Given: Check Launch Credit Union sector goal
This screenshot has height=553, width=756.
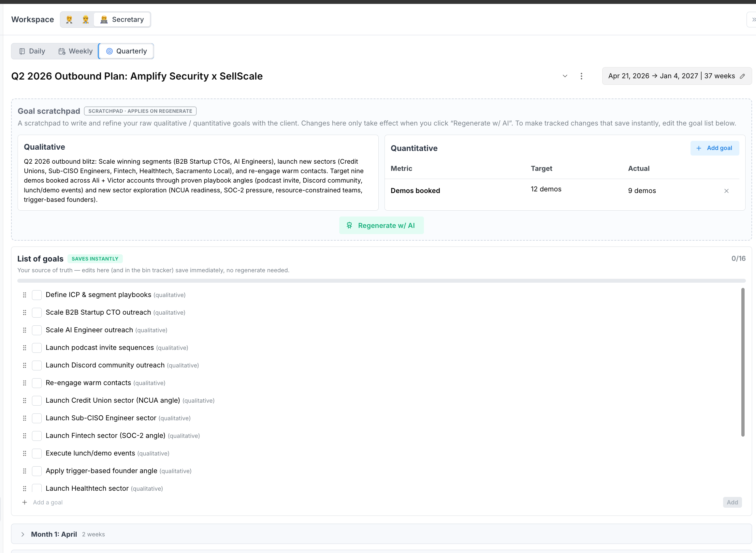Looking at the screenshot, I should [x=37, y=400].
